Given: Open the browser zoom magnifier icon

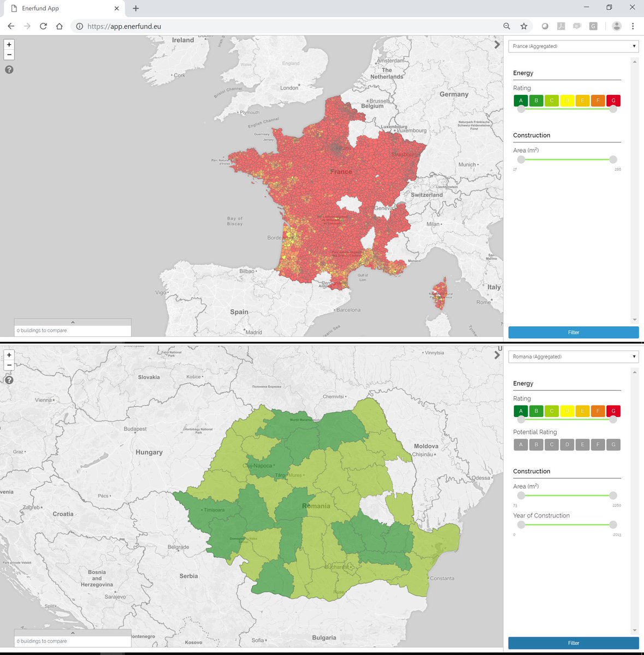Looking at the screenshot, I should 507,26.
